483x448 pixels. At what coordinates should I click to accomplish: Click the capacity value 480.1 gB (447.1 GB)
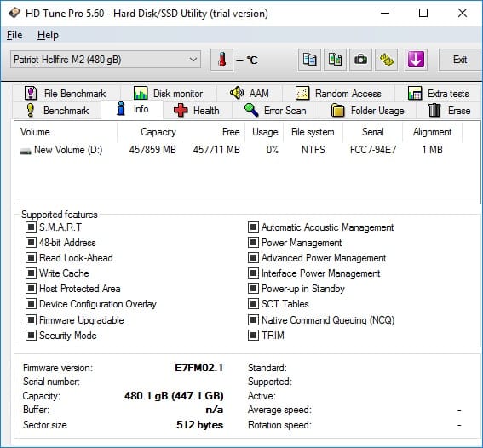[x=174, y=396]
